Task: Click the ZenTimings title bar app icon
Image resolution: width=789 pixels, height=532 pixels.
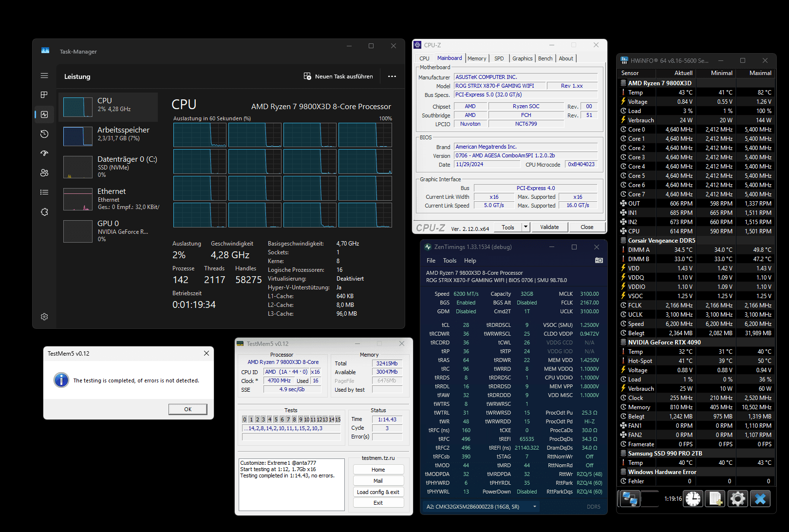Action: point(428,247)
